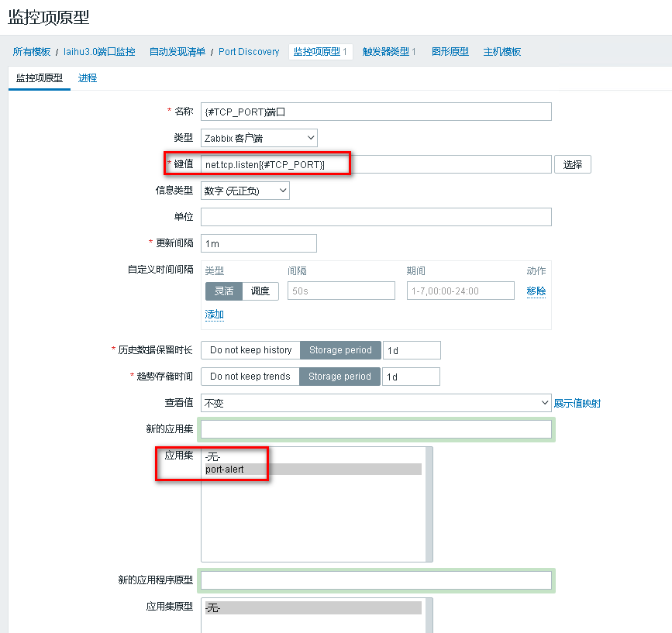Open the 信息类型 dropdown
The image size is (672, 633).
pyautogui.click(x=245, y=191)
